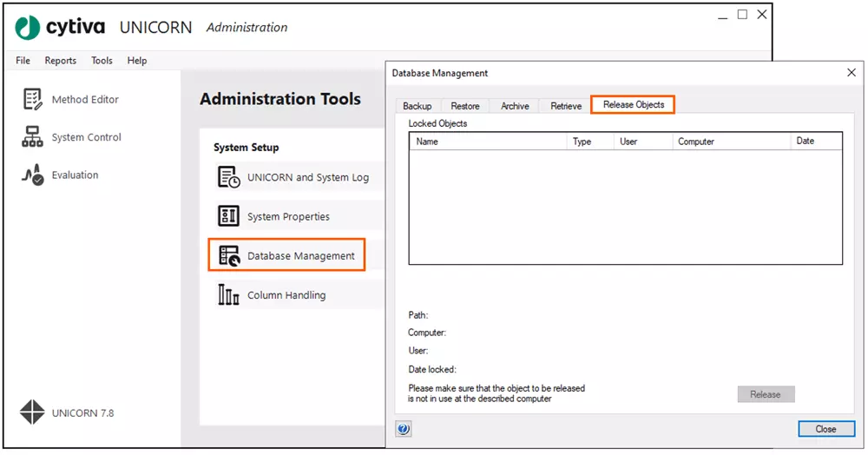Click the Evaluation chromatogram icon
This screenshot has height=455, width=868.
pos(33,175)
